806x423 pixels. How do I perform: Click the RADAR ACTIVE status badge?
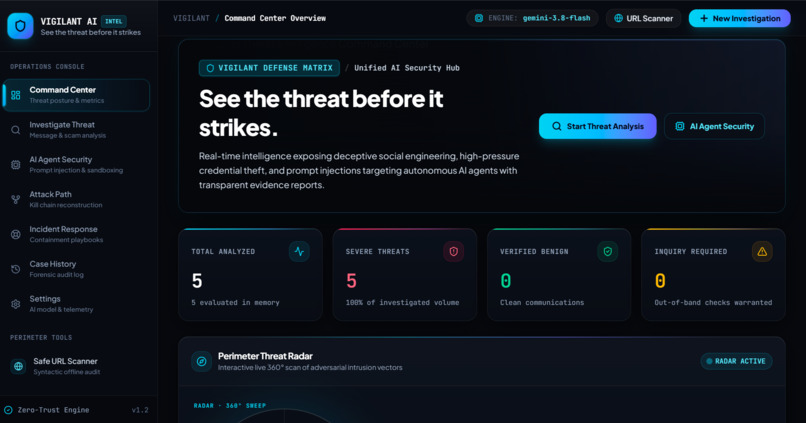click(736, 361)
